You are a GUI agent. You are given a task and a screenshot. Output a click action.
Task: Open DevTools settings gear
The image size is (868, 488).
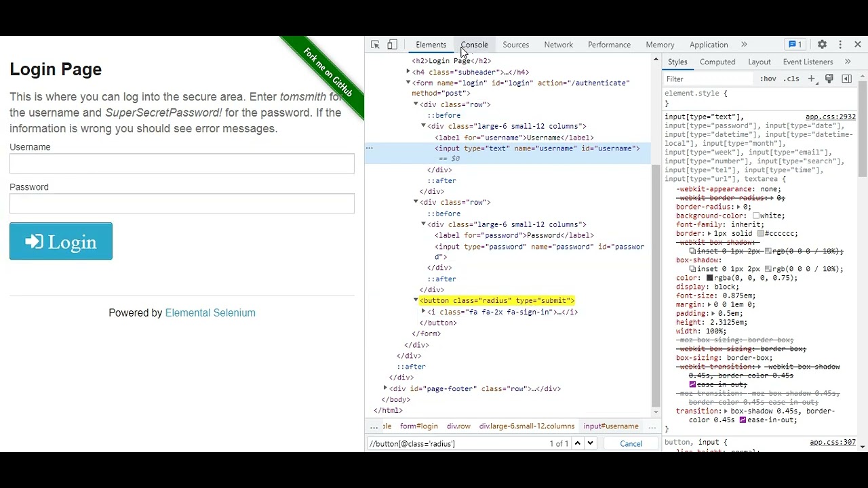[822, 45]
